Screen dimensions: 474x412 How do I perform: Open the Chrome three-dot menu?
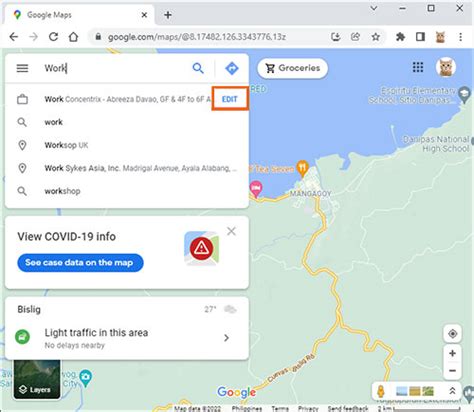(460, 37)
